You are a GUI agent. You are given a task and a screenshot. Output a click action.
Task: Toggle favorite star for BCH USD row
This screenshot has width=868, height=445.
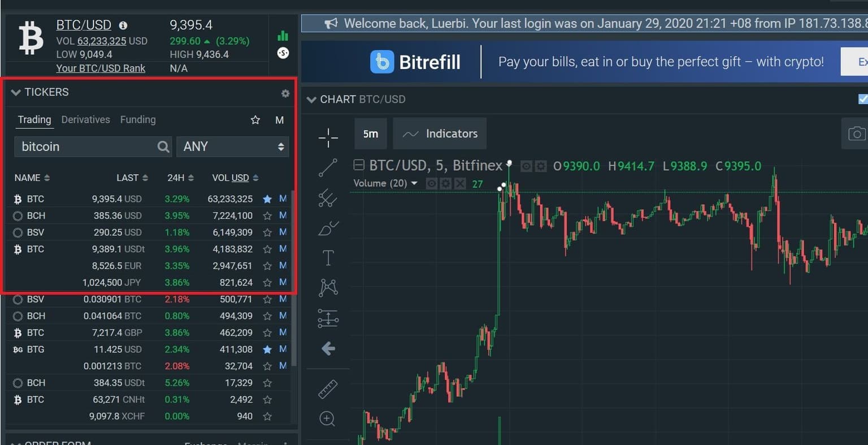click(267, 216)
